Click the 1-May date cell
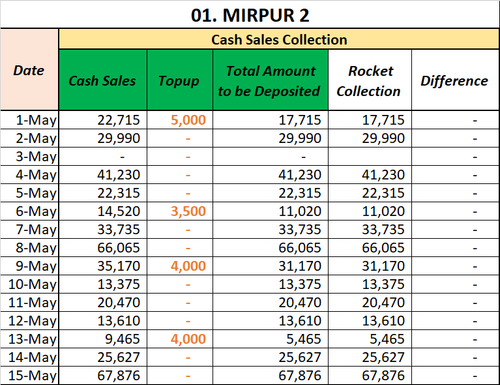The image size is (500, 385). [x=29, y=120]
